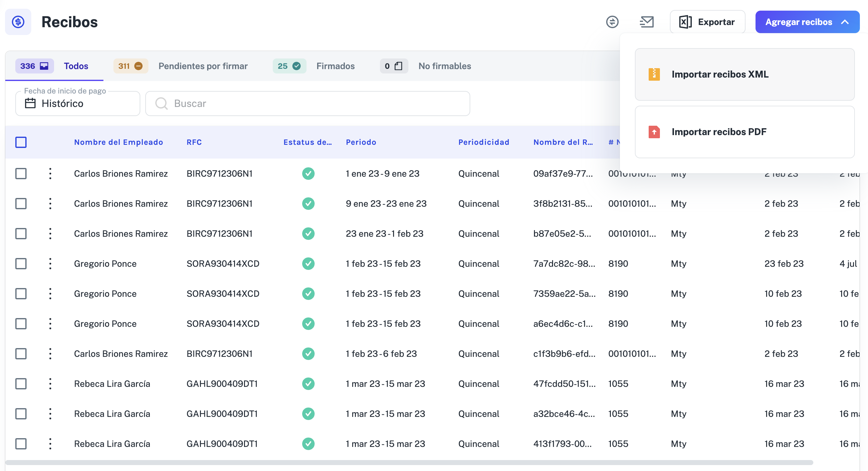This screenshot has width=868, height=471.
Task: Click the horizontal scrollbar at table bottom
Action: tap(409, 463)
